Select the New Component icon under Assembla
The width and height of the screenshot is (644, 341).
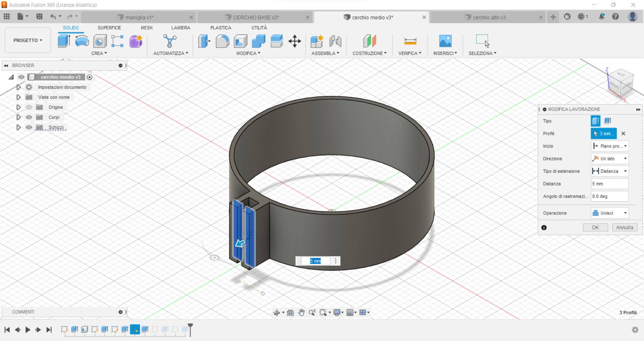click(x=317, y=41)
